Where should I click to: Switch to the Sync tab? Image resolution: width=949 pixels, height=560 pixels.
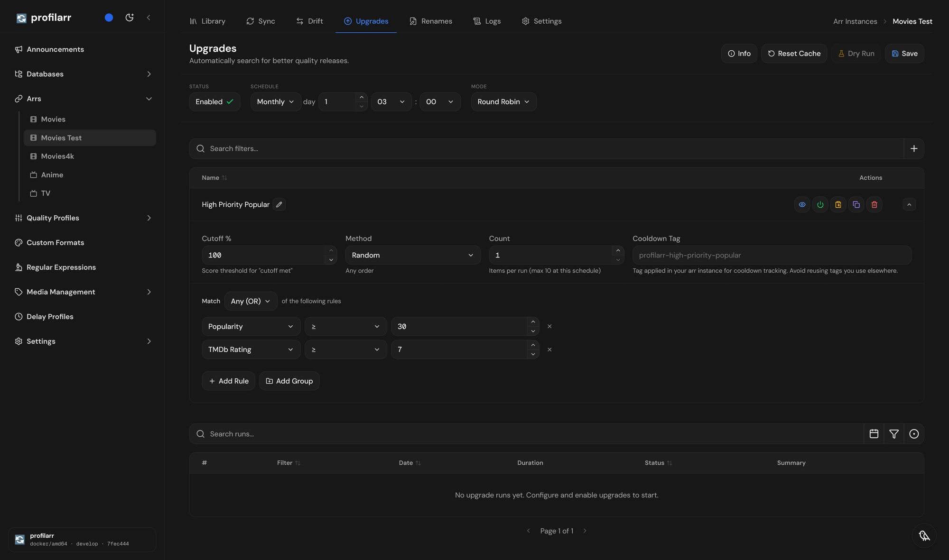(261, 21)
